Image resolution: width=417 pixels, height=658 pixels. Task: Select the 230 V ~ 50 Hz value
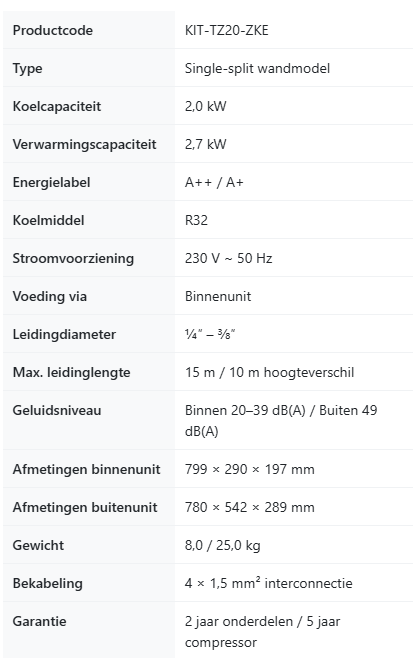coord(228,258)
